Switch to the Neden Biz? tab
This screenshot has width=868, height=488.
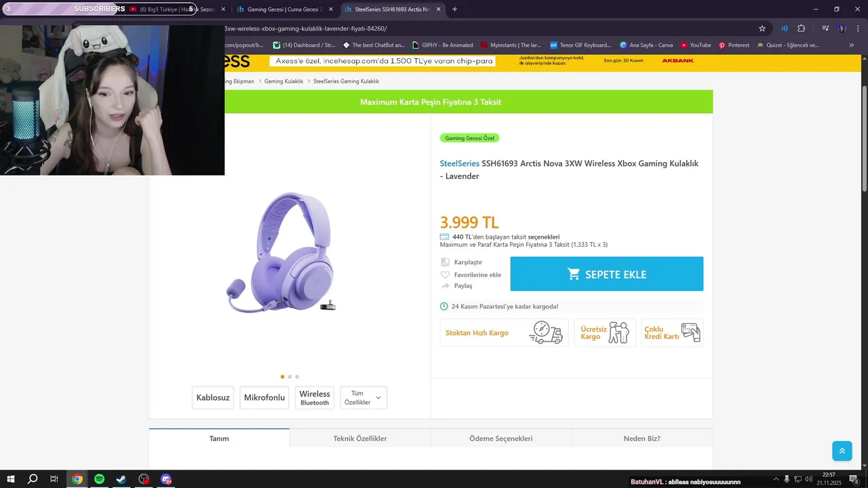click(x=642, y=439)
